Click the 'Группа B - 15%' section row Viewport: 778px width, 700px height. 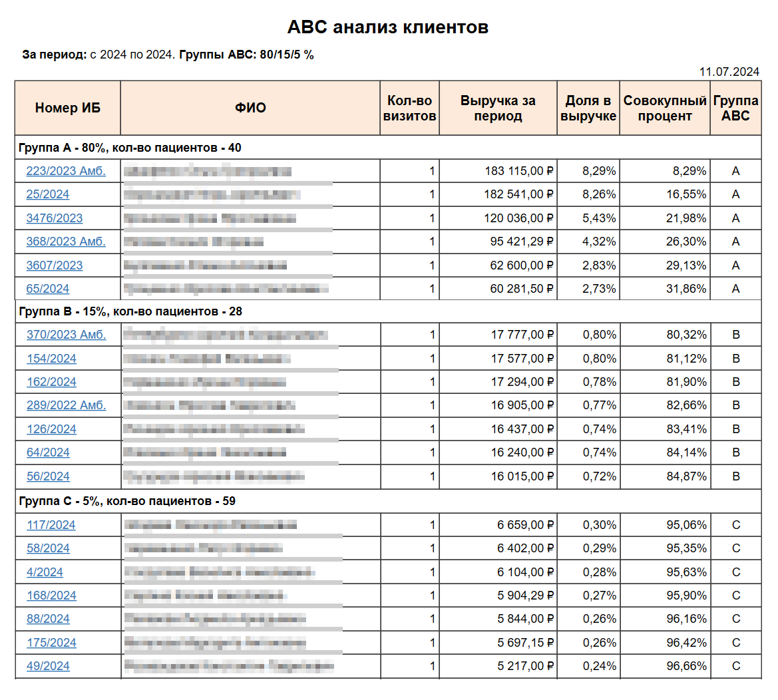point(130,311)
